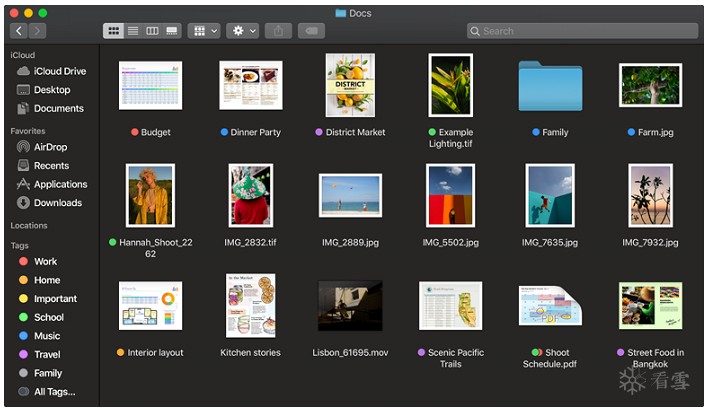708x411 pixels.
Task: Click the Edit Tags toolbar button
Action: click(x=311, y=31)
